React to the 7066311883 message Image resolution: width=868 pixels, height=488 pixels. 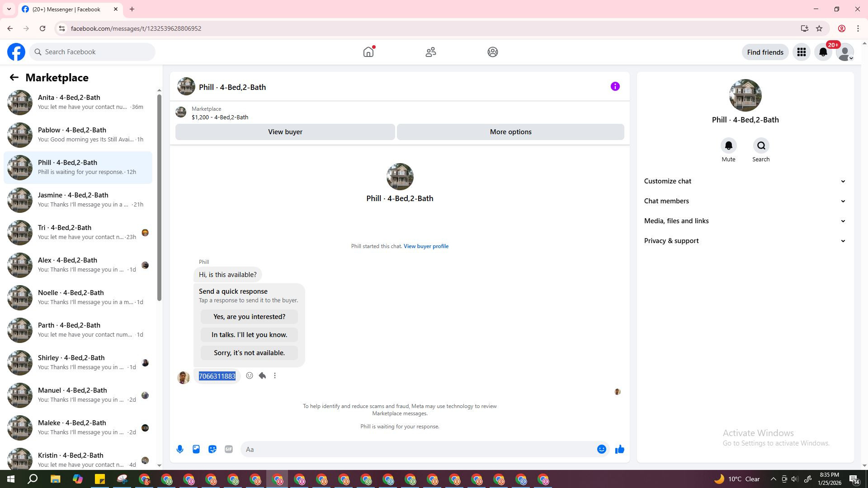tap(250, 375)
